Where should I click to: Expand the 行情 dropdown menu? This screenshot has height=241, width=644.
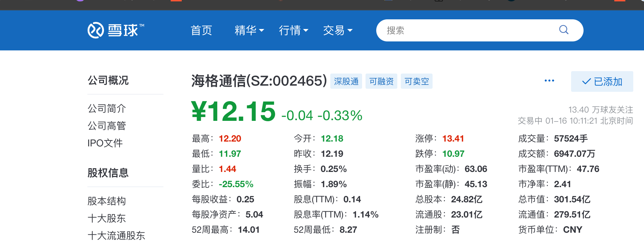[294, 30]
